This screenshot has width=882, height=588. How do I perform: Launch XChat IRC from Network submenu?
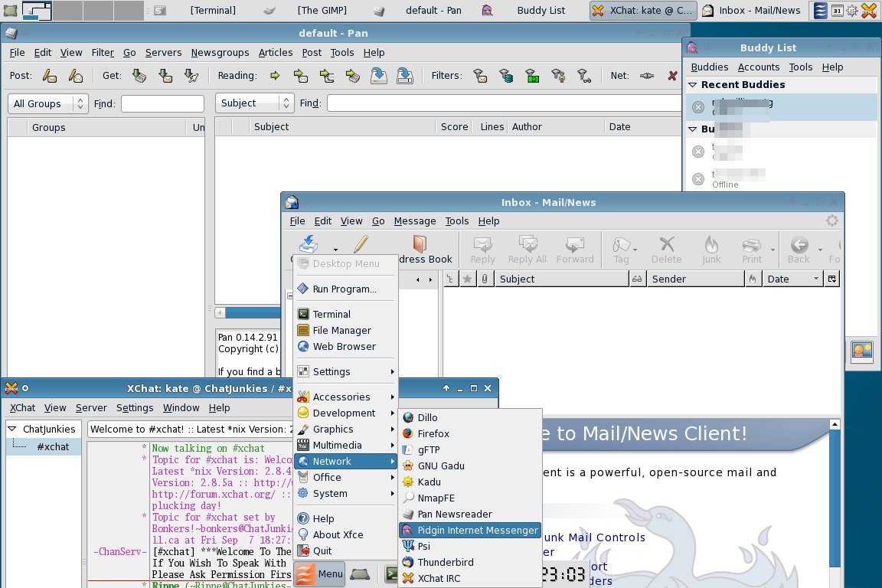pyautogui.click(x=469, y=578)
